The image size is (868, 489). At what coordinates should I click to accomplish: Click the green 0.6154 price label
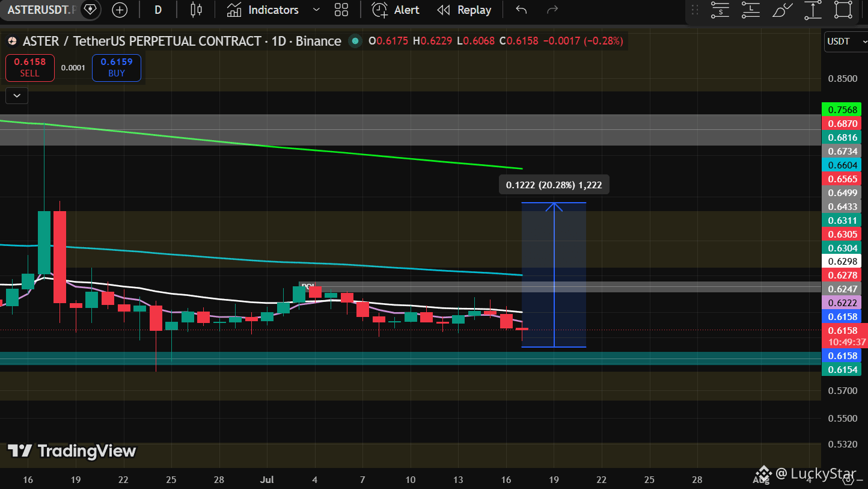click(842, 369)
